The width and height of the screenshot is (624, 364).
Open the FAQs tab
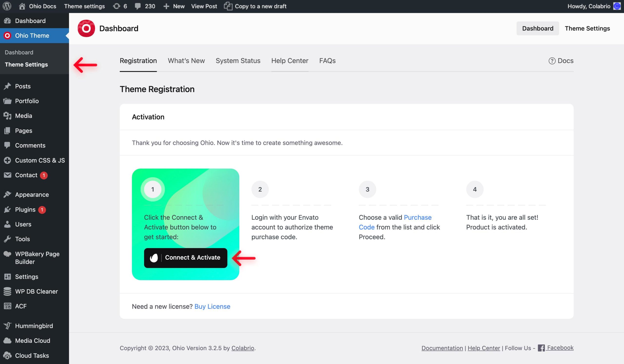tap(327, 61)
